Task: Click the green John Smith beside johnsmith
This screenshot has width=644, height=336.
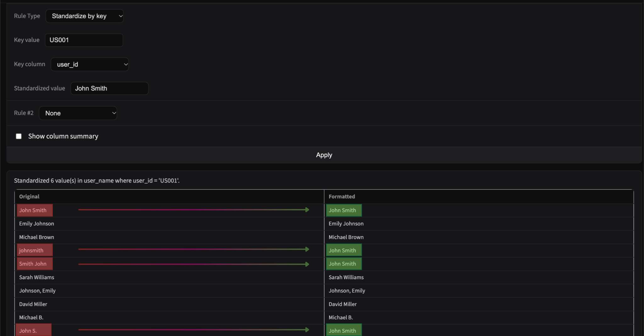Action: [x=344, y=250]
